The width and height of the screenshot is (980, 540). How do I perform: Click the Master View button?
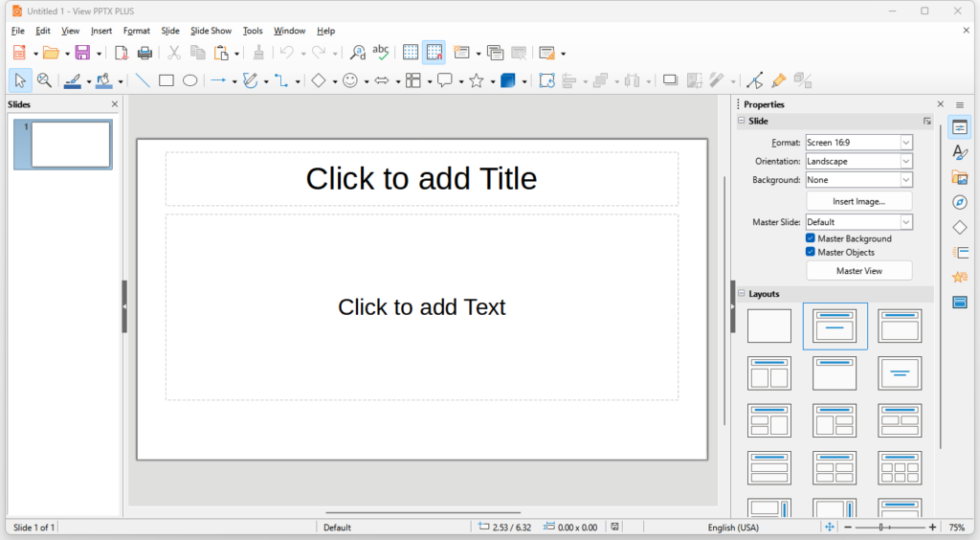tap(858, 271)
